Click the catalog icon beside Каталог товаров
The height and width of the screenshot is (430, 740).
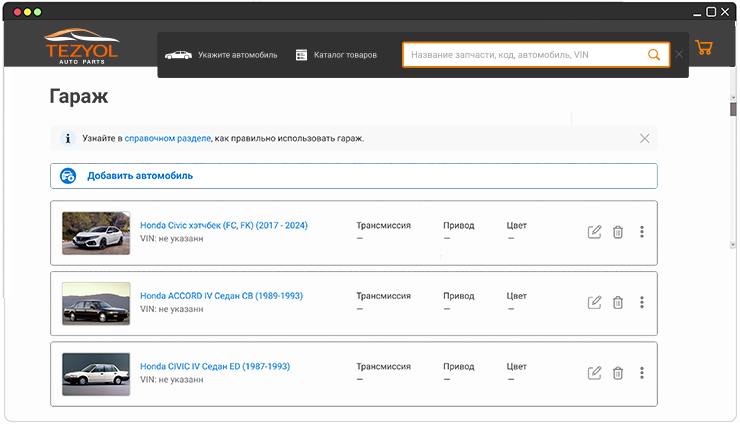coord(301,55)
